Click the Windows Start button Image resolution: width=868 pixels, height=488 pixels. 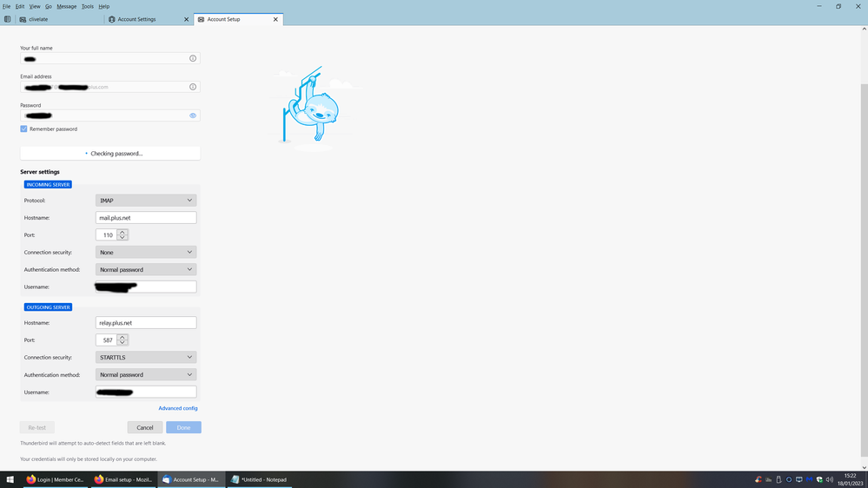point(10,479)
